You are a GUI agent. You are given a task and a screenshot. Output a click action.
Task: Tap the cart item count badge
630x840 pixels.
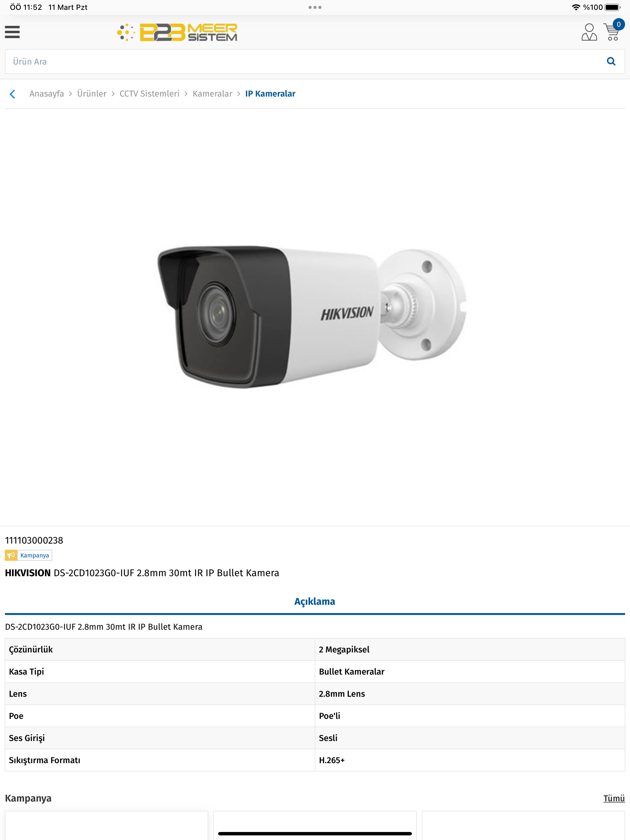click(x=619, y=24)
